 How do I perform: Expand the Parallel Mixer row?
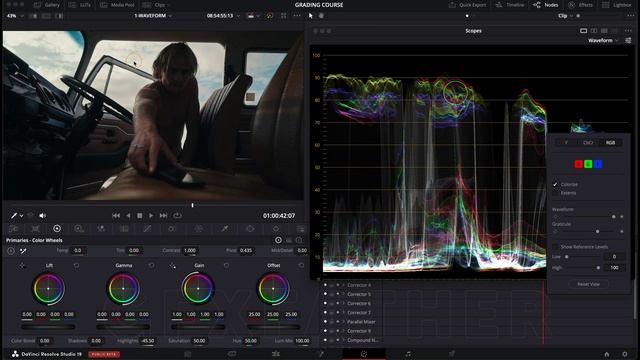[344, 322]
